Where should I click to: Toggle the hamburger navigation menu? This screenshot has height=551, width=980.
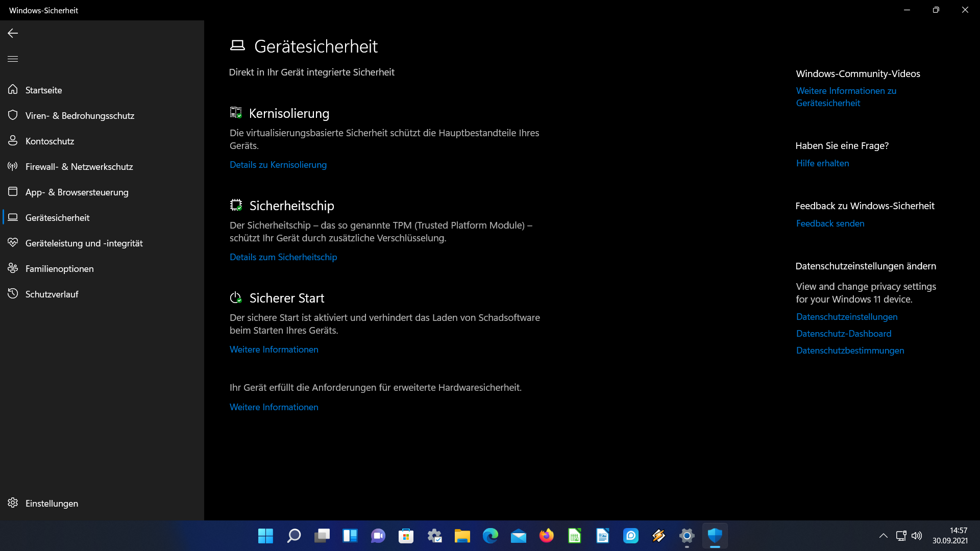click(x=13, y=59)
